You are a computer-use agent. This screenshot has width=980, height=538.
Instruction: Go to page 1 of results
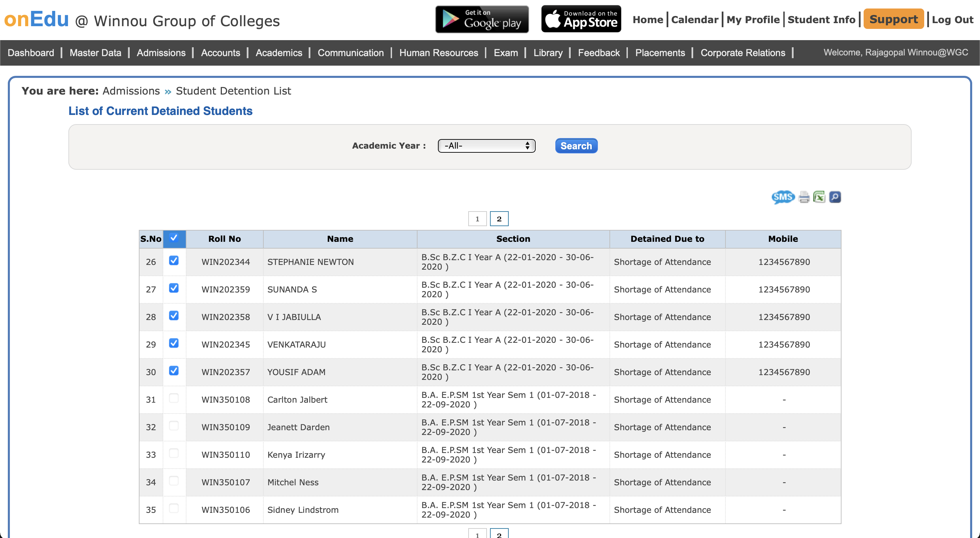(x=477, y=219)
